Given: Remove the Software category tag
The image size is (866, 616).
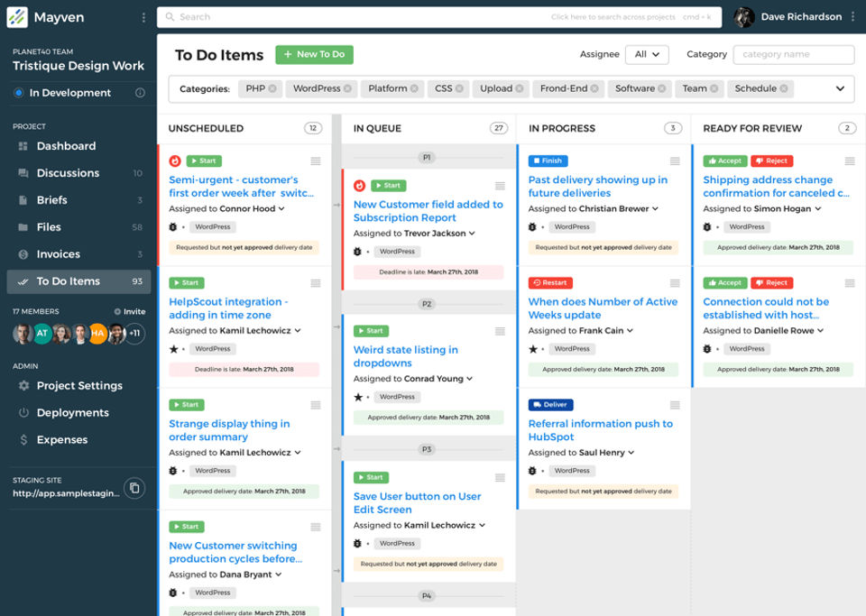Looking at the screenshot, I should coord(661,89).
